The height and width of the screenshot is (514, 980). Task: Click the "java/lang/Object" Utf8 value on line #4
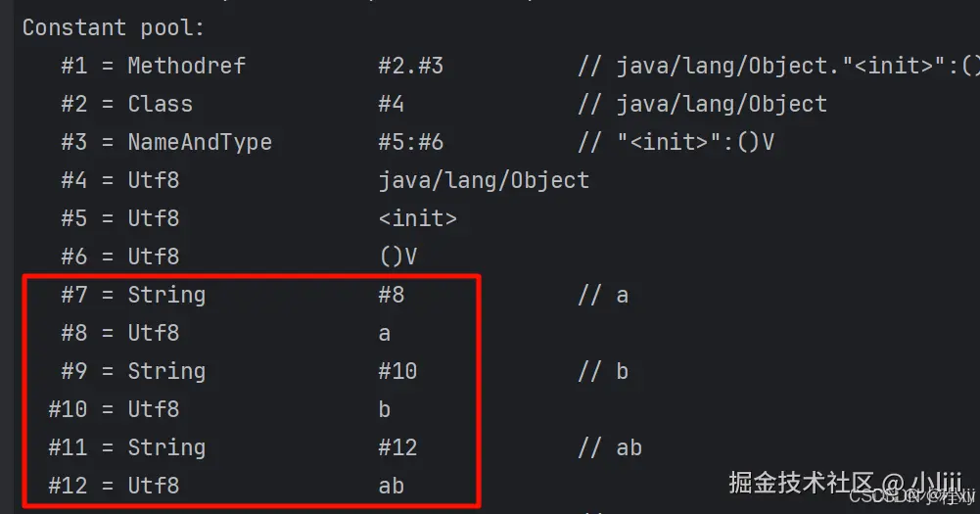484,180
